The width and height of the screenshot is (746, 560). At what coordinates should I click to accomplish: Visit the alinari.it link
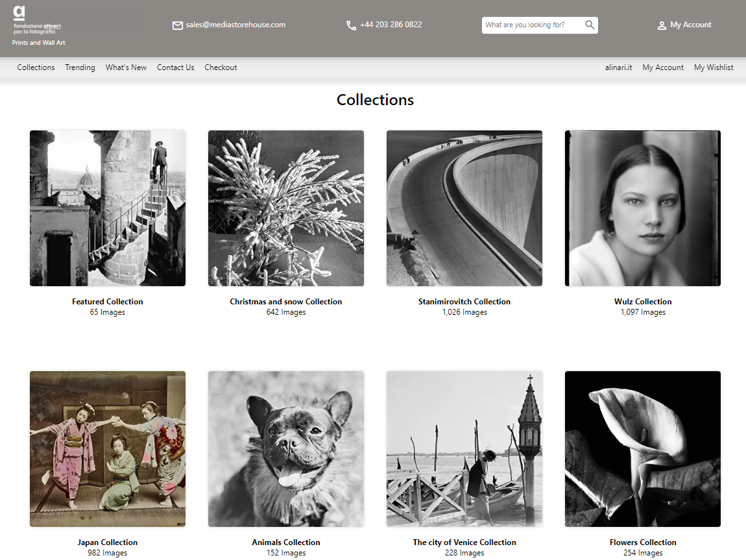tap(618, 67)
